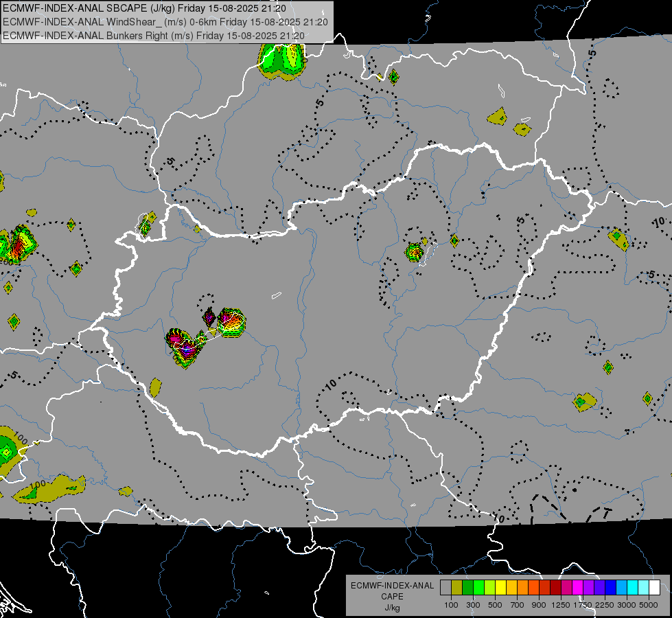Select the amber legend swatch
This screenshot has width=672, height=618.
point(511,587)
